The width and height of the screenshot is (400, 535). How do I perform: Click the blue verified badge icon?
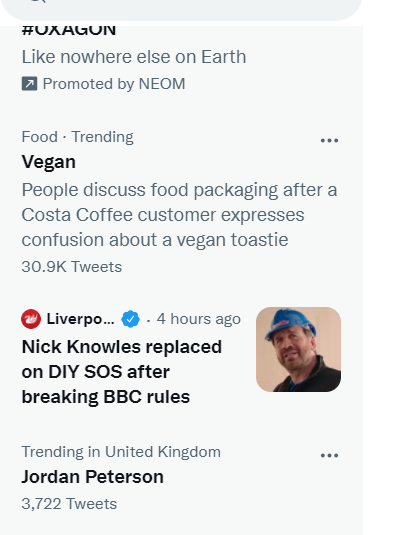click(130, 319)
